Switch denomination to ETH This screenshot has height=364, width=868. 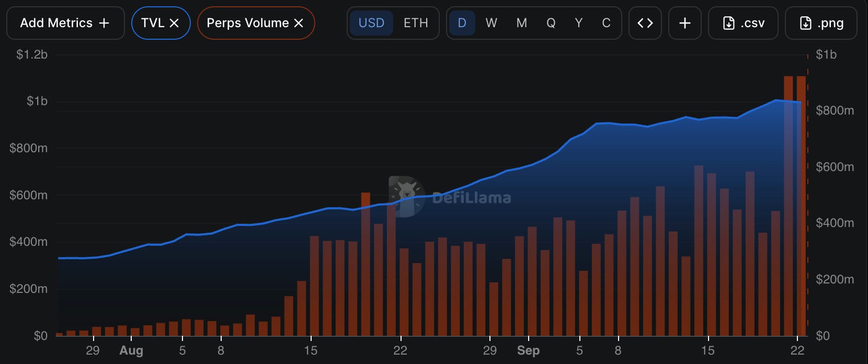[416, 23]
